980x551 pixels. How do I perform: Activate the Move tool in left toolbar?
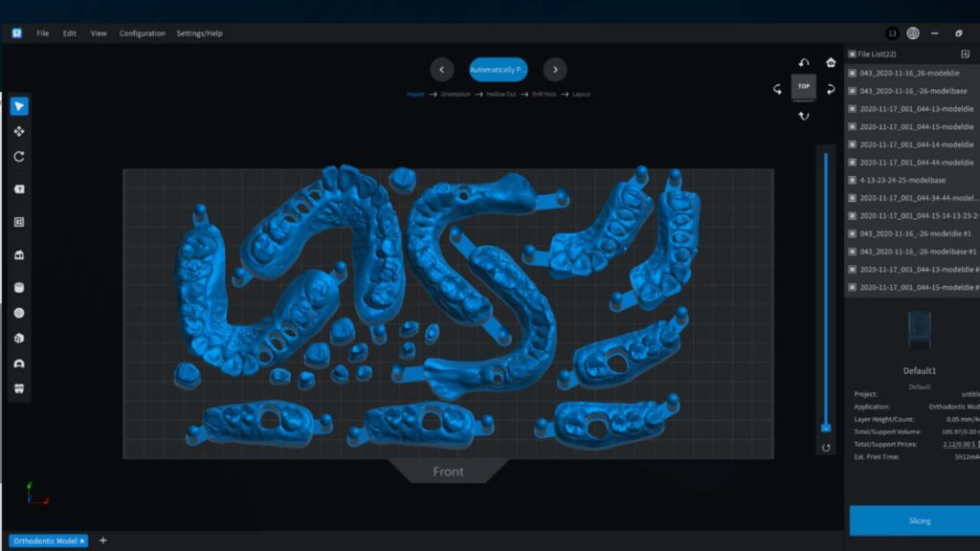pyautogui.click(x=19, y=131)
